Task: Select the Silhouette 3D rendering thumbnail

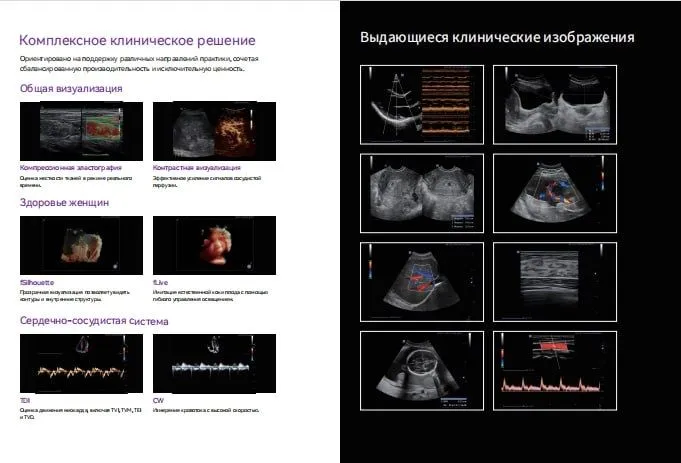Action: click(81, 245)
